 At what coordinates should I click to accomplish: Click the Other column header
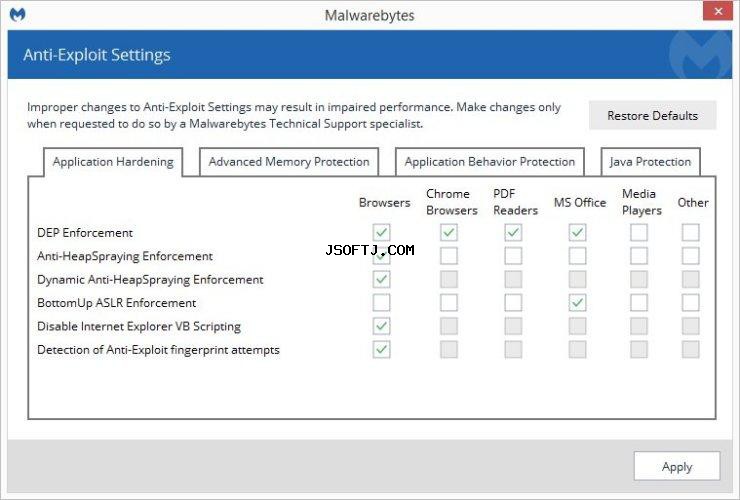coord(693,203)
